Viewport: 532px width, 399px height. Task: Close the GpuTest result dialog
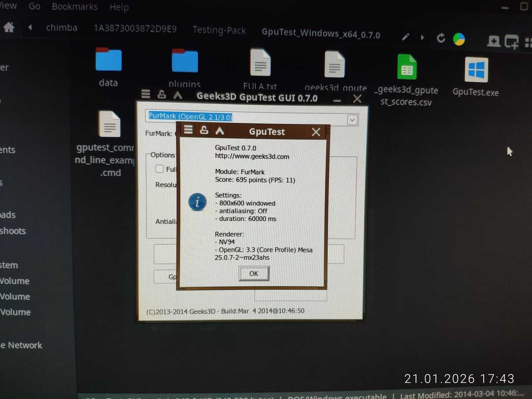[x=316, y=132]
